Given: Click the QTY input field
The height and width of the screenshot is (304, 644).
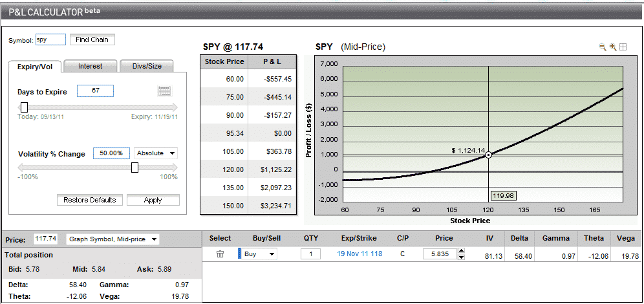Looking at the screenshot, I should tap(310, 254).
